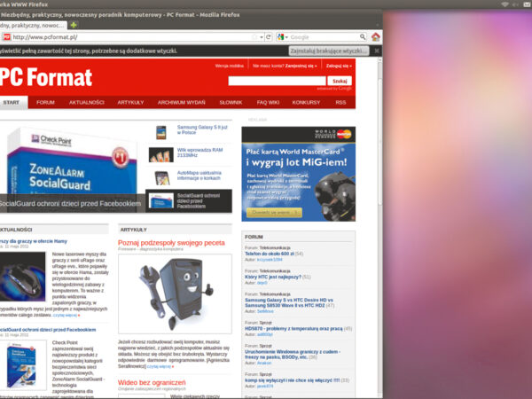Open the FORUM navigation tab
This screenshot has width=532, height=399.
point(45,103)
